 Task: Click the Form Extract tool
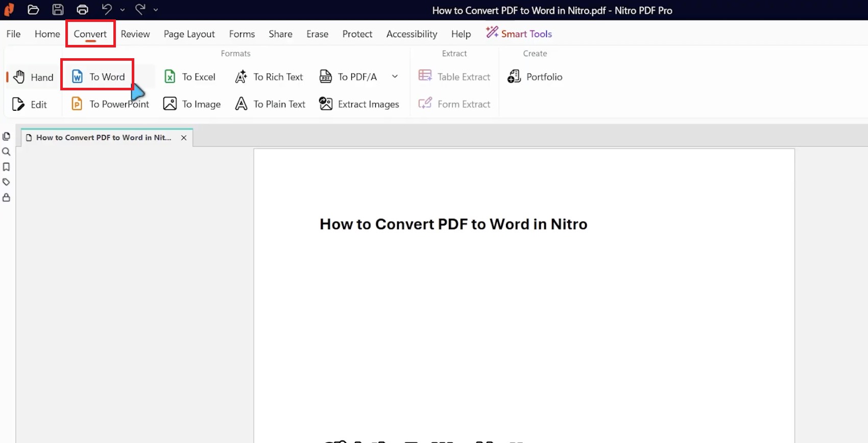[454, 104]
